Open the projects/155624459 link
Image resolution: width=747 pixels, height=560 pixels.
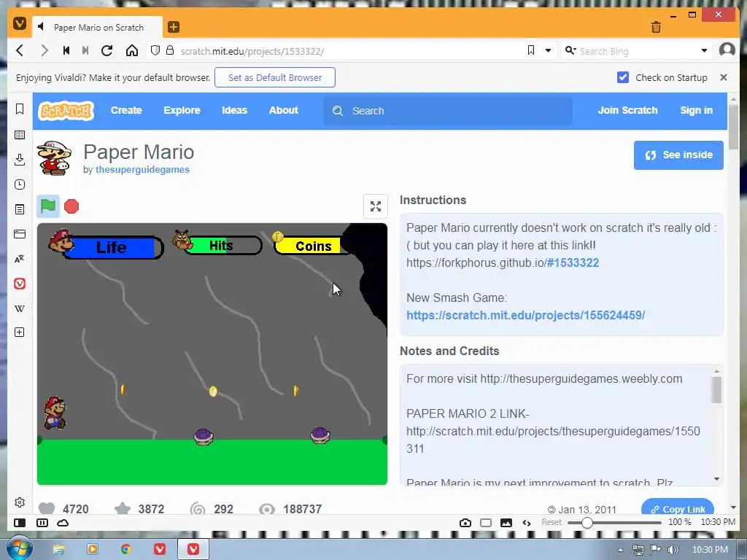click(x=525, y=315)
